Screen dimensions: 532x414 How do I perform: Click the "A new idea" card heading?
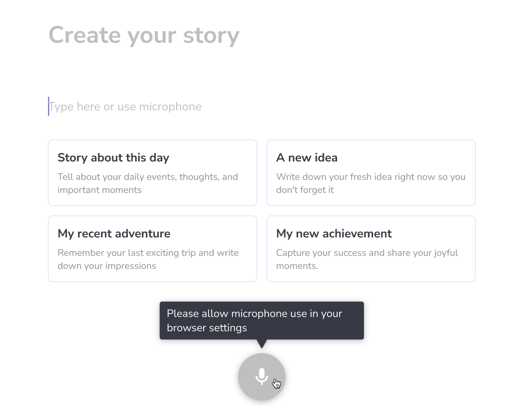point(307,158)
